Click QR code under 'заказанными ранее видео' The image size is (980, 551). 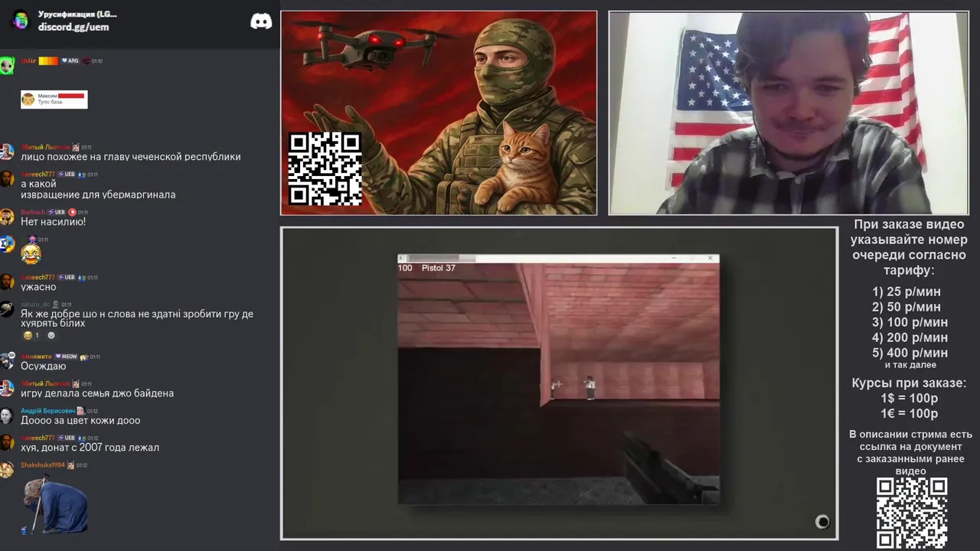click(912, 514)
